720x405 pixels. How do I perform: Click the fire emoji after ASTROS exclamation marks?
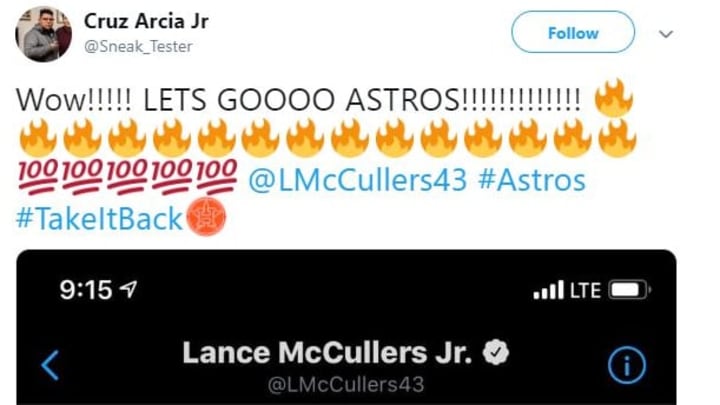click(x=613, y=98)
